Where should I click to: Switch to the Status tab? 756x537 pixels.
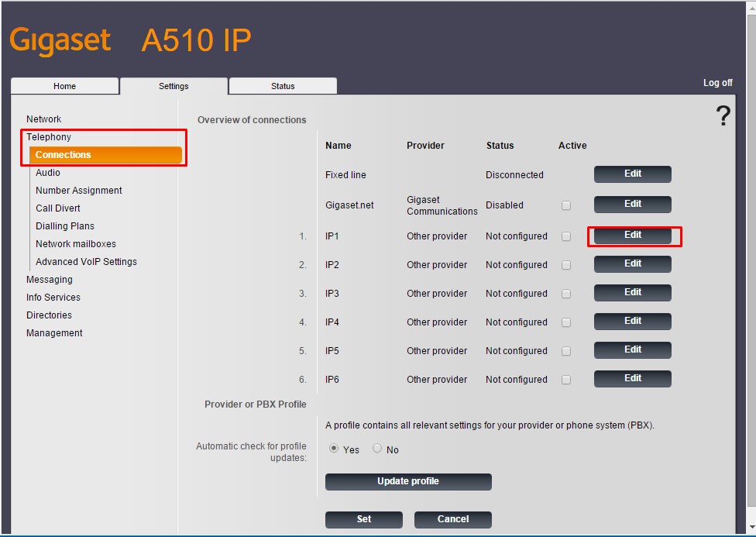pyautogui.click(x=283, y=86)
